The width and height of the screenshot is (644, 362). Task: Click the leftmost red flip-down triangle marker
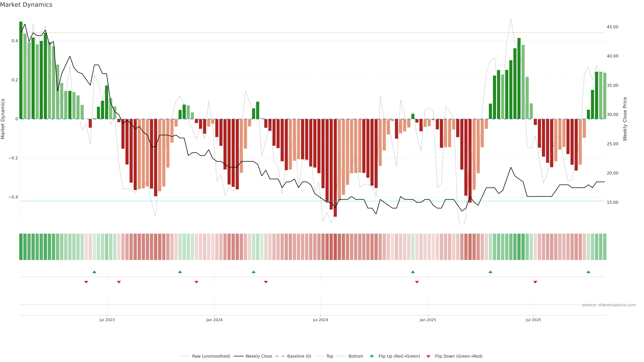pyautogui.click(x=86, y=282)
